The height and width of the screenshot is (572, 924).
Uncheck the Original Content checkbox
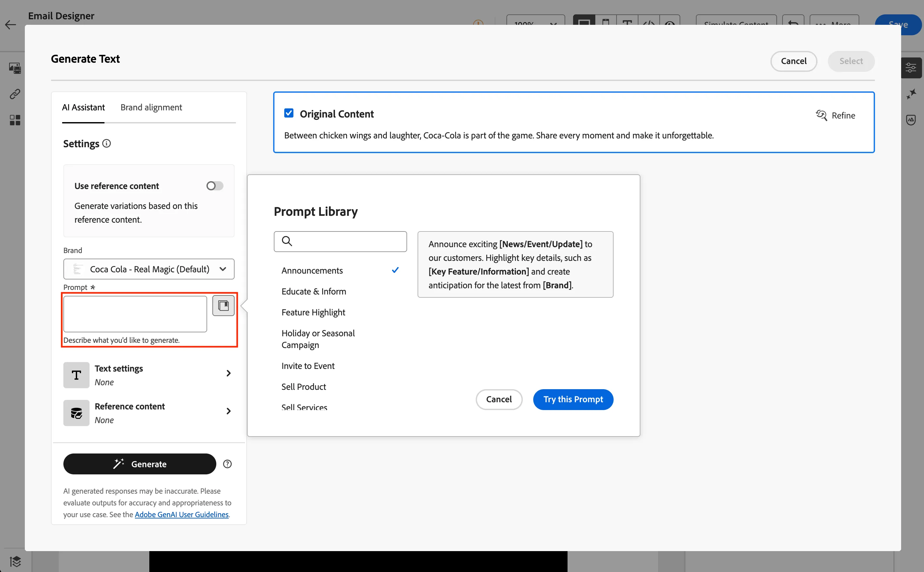[289, 113]
